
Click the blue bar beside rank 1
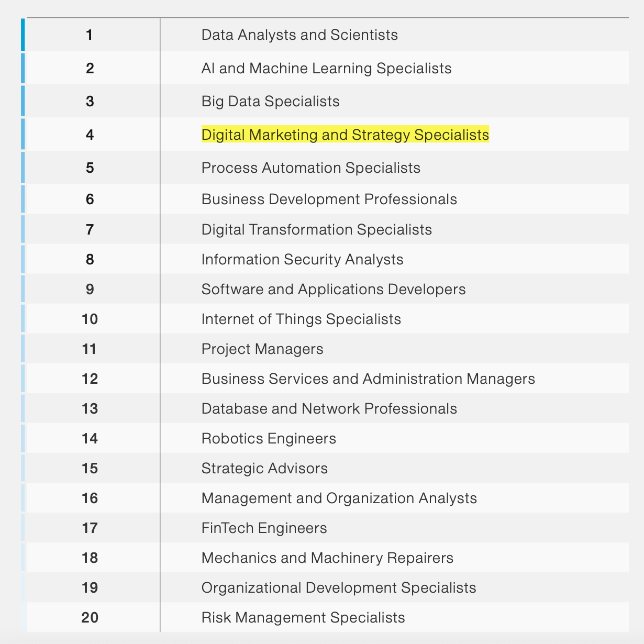pyautogui.click(x=23, y=35)
